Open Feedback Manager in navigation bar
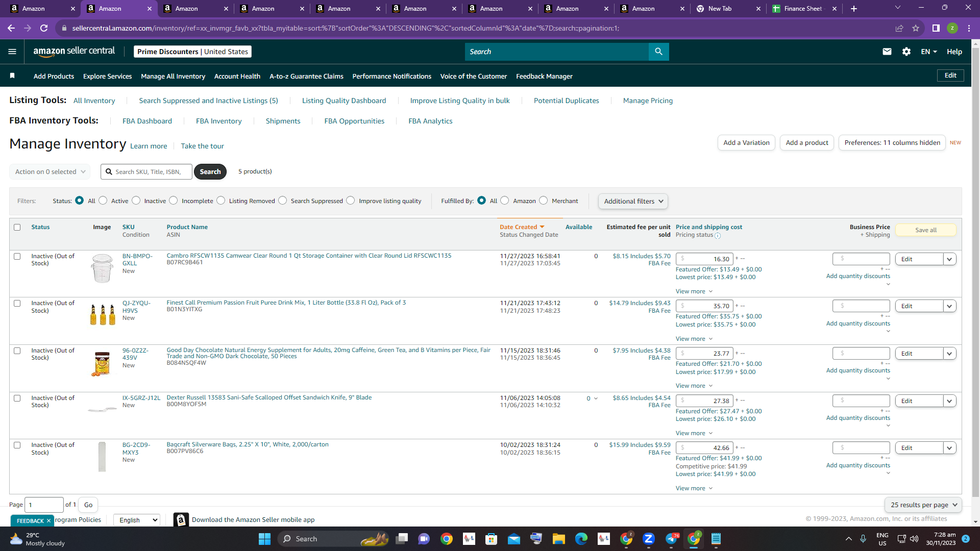Viewport: 980px width, 551px height. (544, 76)
